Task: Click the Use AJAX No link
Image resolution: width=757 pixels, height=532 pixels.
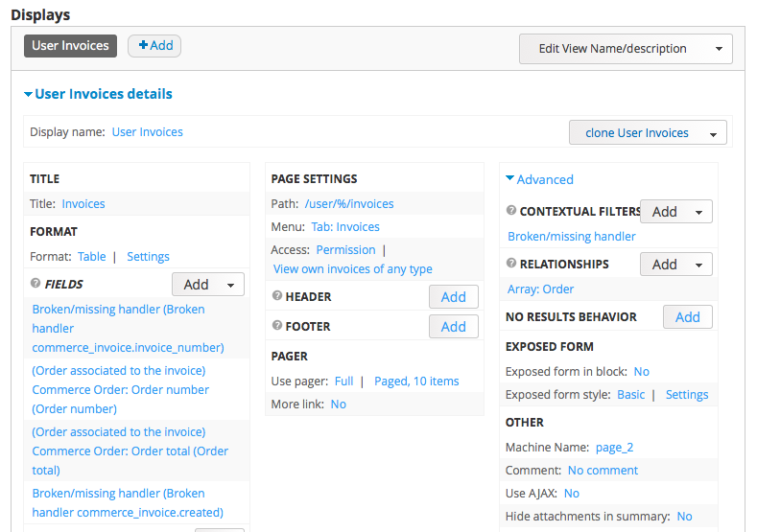Action: 571,493
